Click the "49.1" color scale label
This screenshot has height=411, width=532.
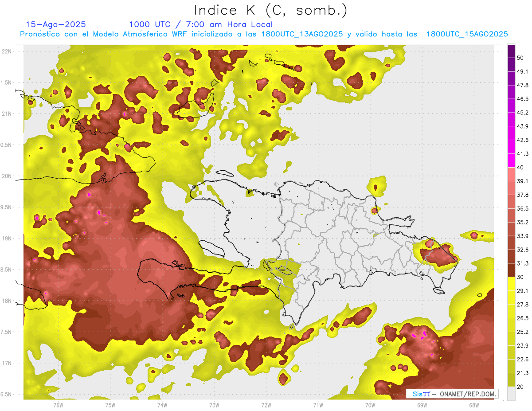pyautogui.click(x=523, y=72)
